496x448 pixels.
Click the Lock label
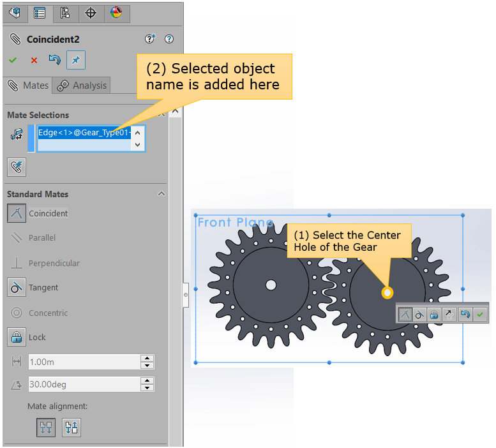coord(37,338)
